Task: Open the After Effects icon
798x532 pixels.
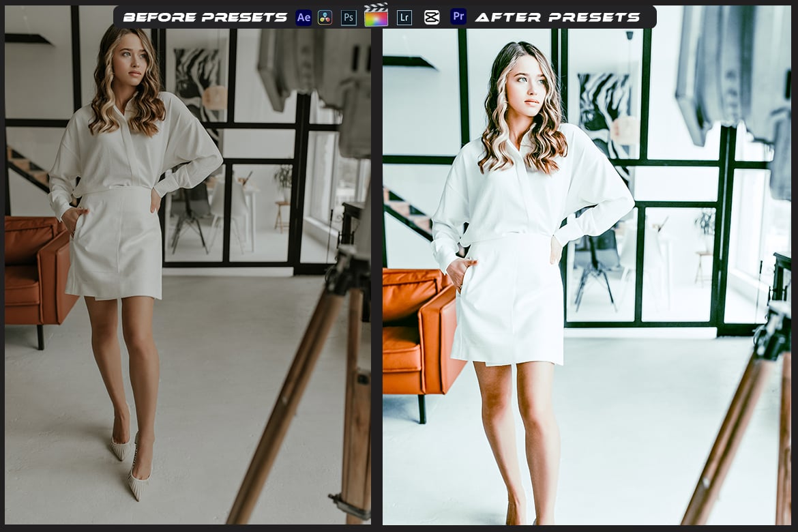Action: 303,17
